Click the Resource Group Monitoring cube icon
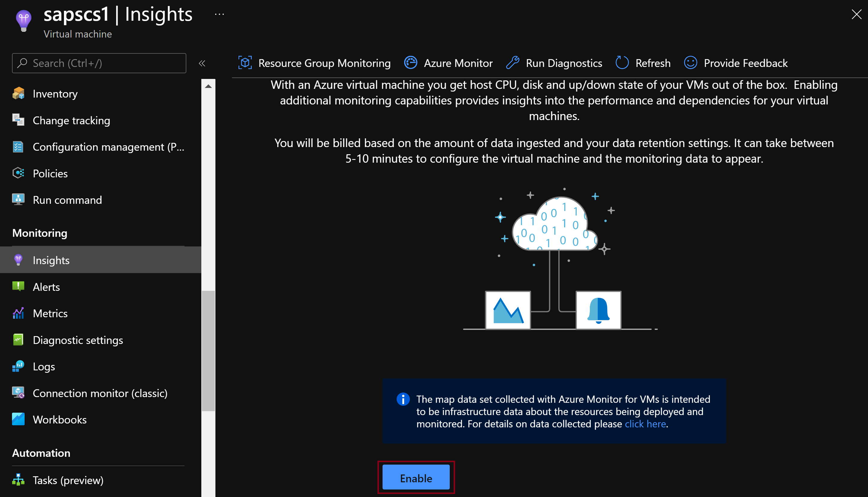Screen dimensions: 868x497 click(x=245, y=63)
